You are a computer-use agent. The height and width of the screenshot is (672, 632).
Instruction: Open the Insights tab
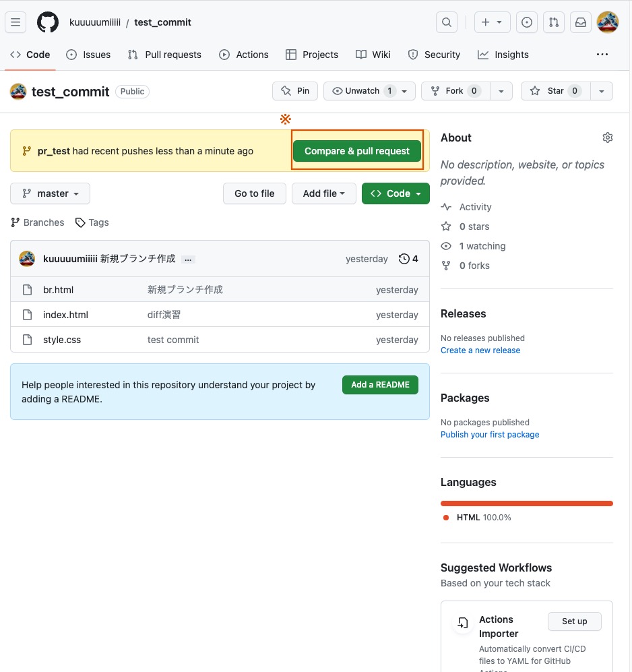click(x=503, y=55)
